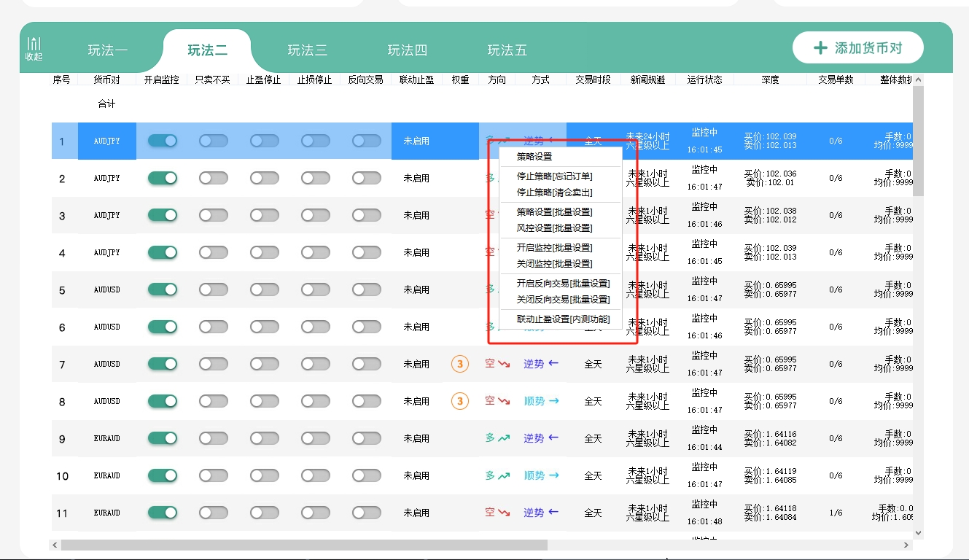The width and height of the screenshot is (969, 560).
Task: Click 未启用 cell in row 7
Action: 416,364
